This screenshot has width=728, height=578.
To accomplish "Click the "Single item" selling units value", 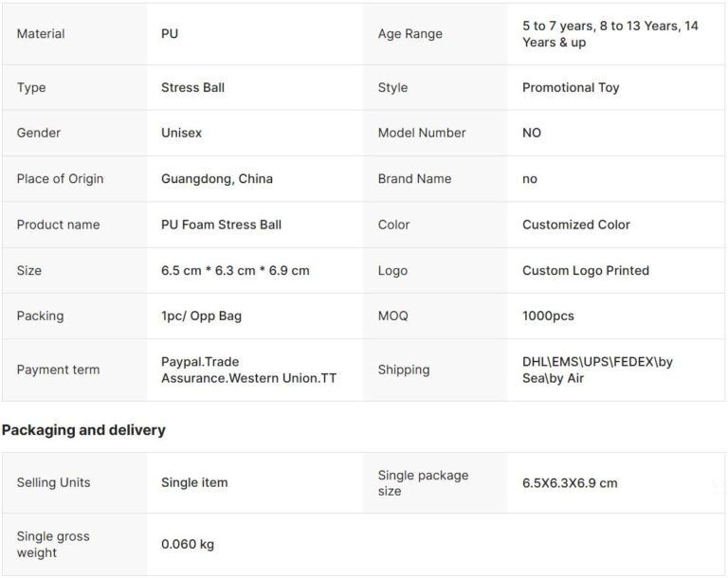I will point(194,482).
